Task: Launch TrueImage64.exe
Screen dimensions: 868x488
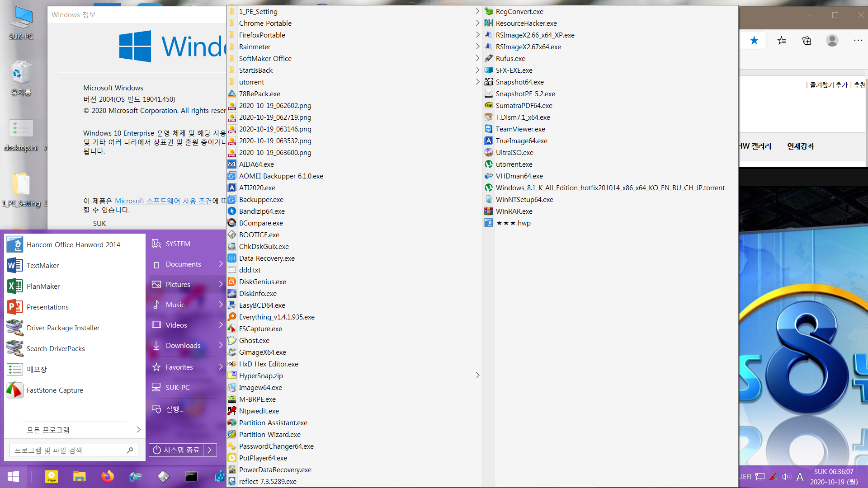Action: 522,141
